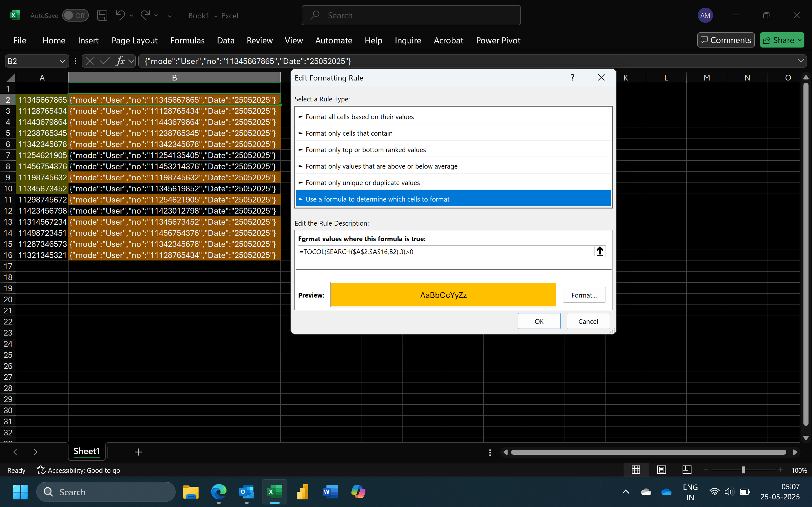Open the Formulas ribbon tab
This screenshot has width=812, height=507.
[x=187, y=41]
